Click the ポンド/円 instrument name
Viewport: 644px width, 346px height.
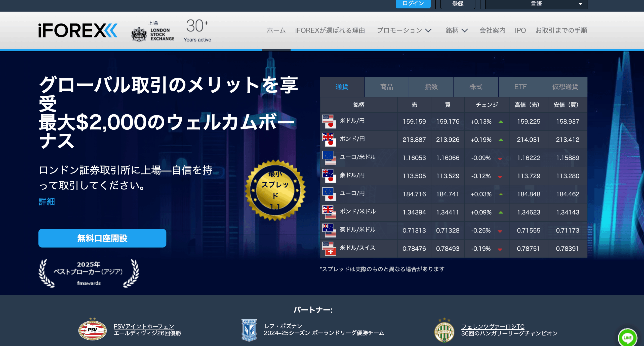352,139
